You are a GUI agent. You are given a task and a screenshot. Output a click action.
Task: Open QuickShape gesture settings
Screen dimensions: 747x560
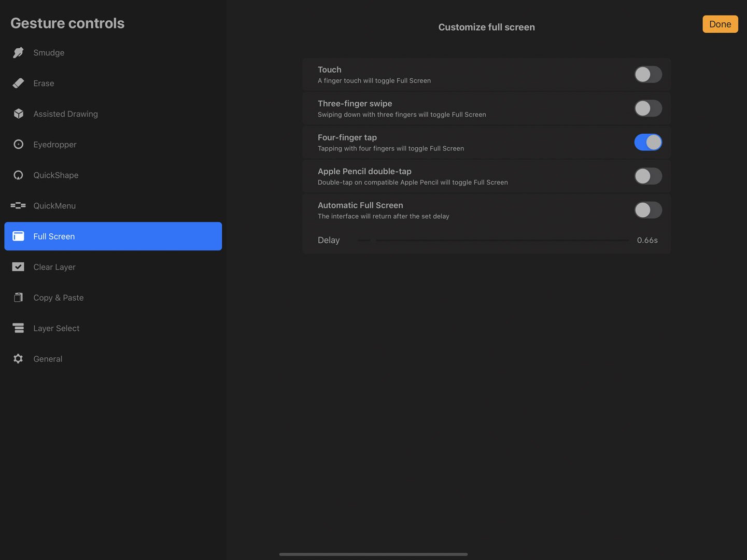[x=18, y=175]
